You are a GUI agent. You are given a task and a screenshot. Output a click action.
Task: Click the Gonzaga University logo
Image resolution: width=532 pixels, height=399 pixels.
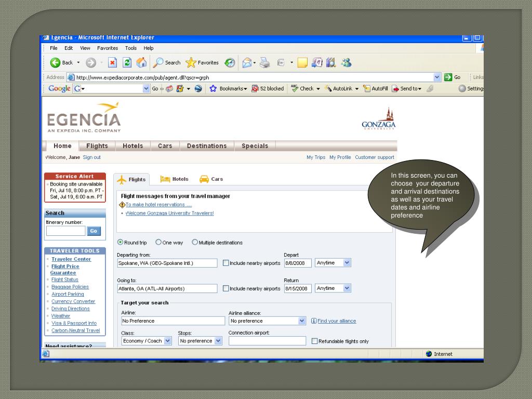379,119
